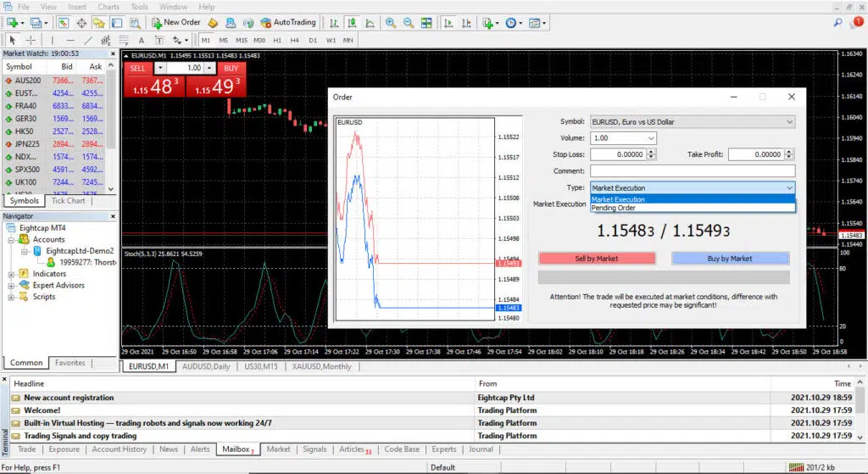Screen dimensions: 868x474
Task: Click the Sell by Market button
Action: pos(597,259)
